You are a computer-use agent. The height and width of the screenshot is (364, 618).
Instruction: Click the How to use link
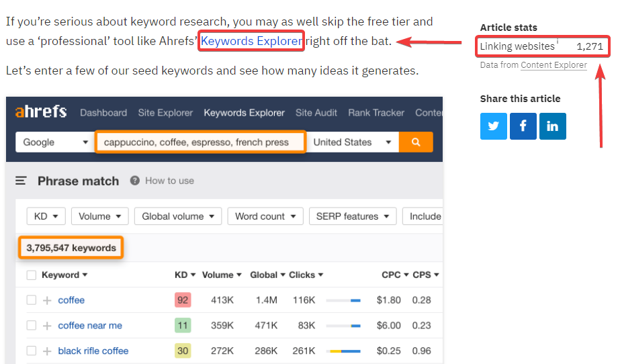[x=169, y=181]
